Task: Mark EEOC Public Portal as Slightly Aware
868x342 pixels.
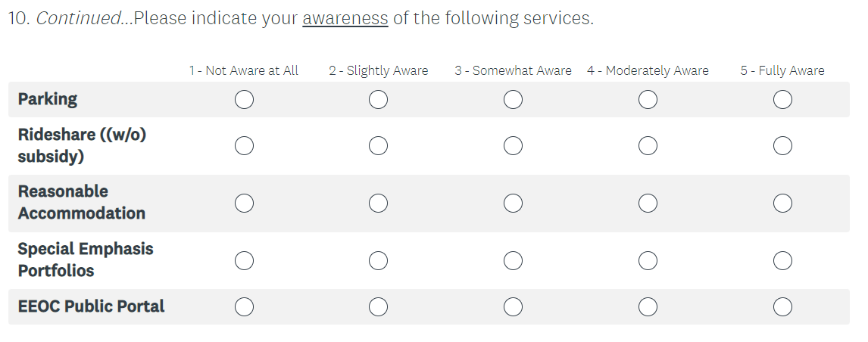Action: tap(379, 306)
